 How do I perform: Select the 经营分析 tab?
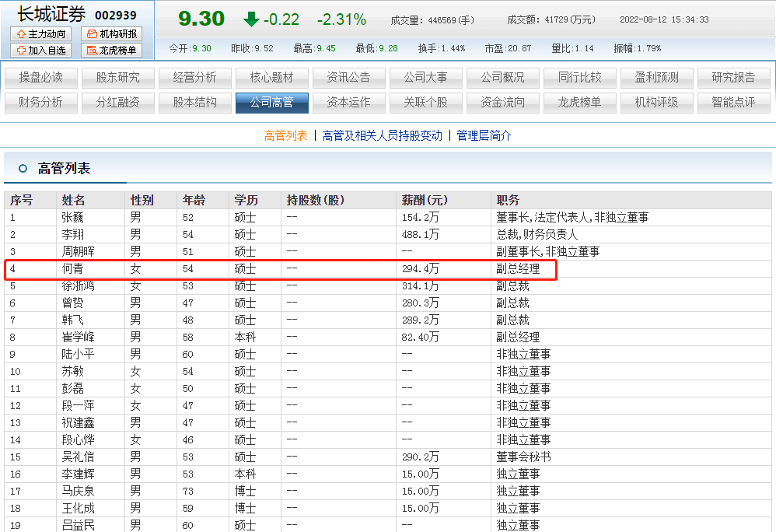click(x=195, y=78)
